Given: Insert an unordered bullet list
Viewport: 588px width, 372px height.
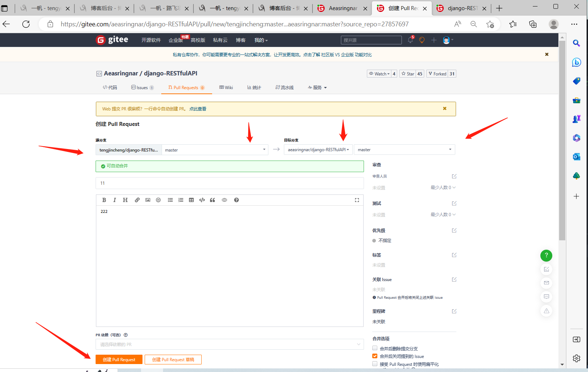Looking at the screenshot, I should coord(170,200).
